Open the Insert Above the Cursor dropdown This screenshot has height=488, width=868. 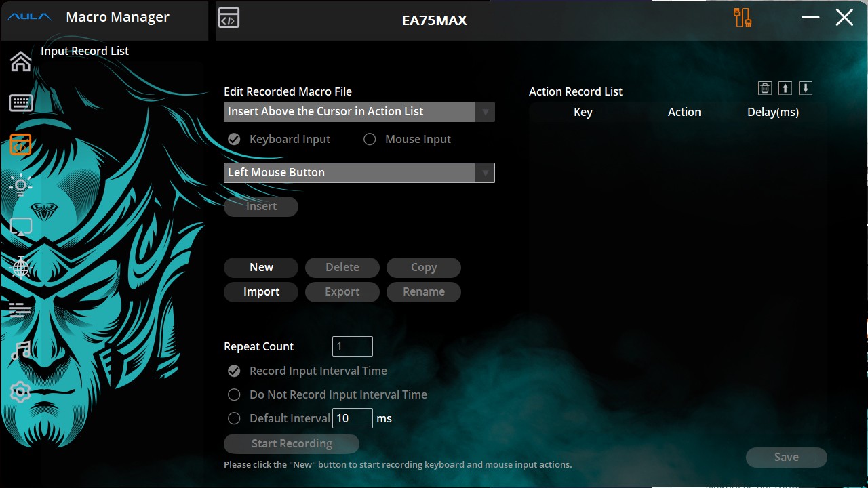[x=359, y=112]
